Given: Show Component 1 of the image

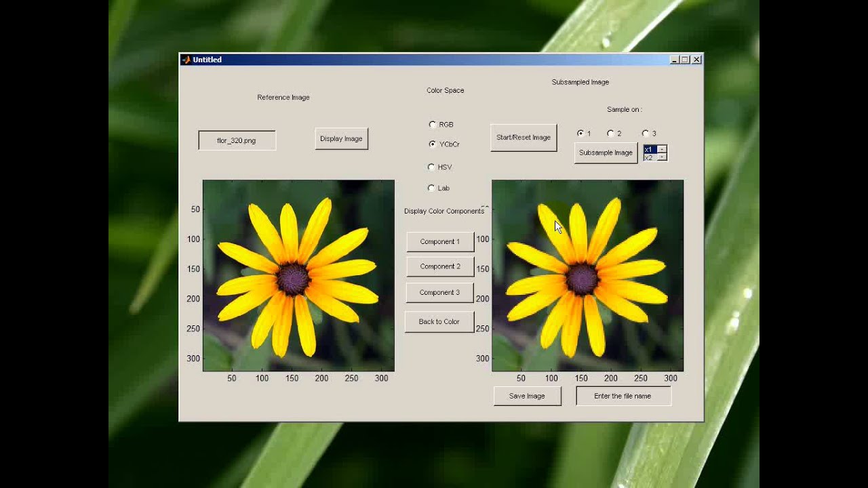Looking at the screenshot, I should (x=439, y=241).
